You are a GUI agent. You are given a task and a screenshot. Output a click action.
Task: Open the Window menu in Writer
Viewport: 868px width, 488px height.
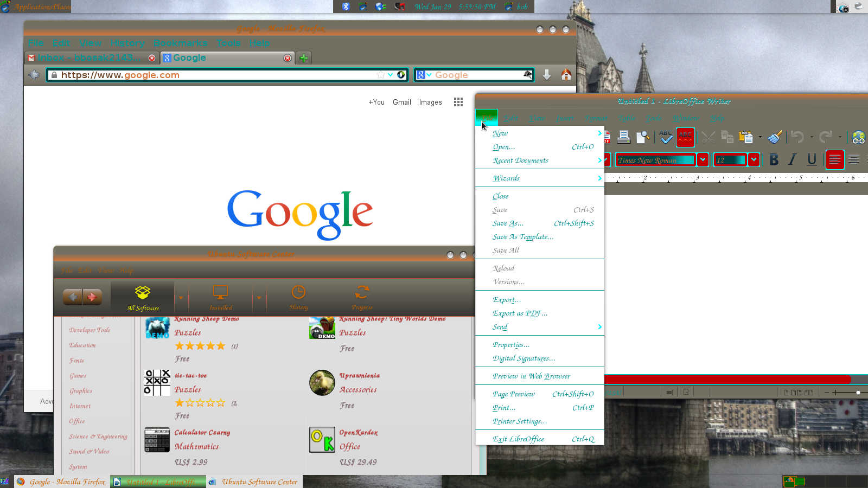686,118
